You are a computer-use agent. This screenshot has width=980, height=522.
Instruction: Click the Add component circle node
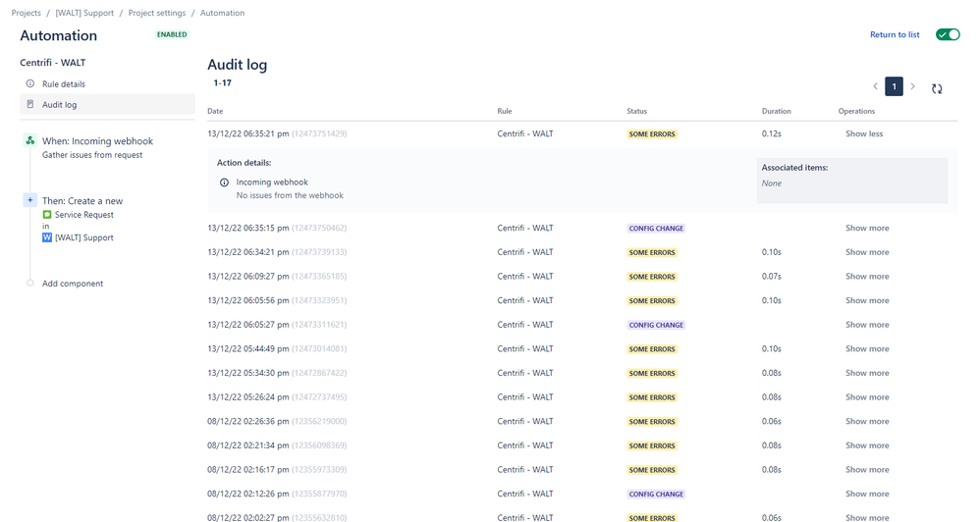(x=30, y=283)
